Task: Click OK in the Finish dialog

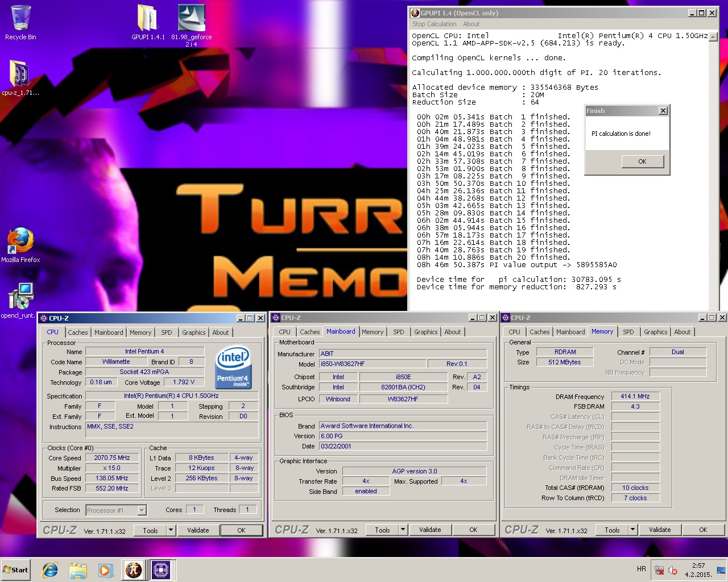Action: click(642, 161)
